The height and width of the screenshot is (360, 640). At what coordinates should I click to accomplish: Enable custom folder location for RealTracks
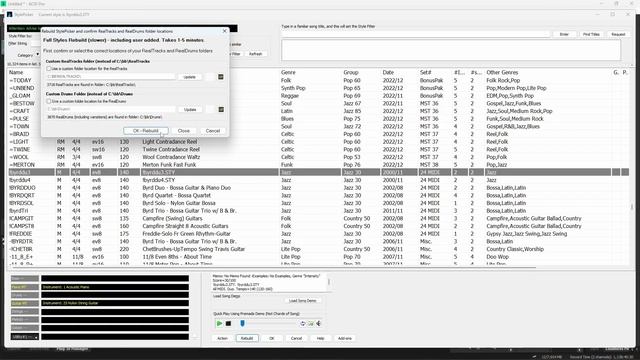click(49, 69)
